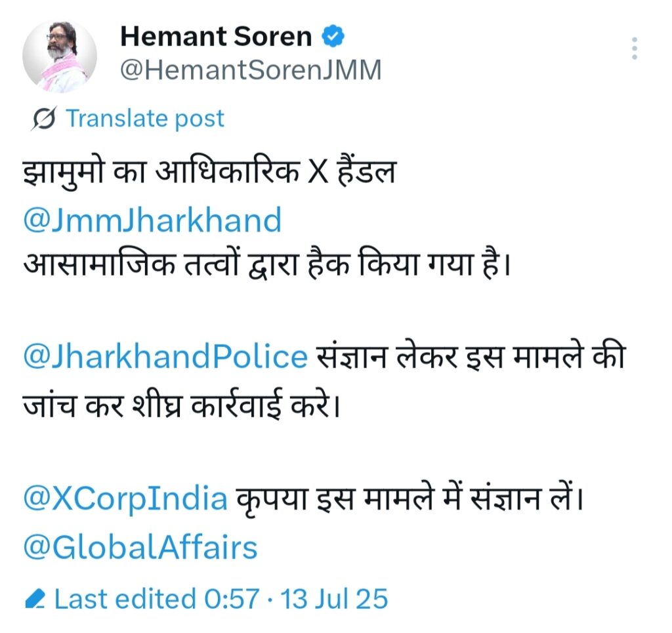Click the 13 Jul 25 date
Screen dimensions: 672x633
[334, 599]
